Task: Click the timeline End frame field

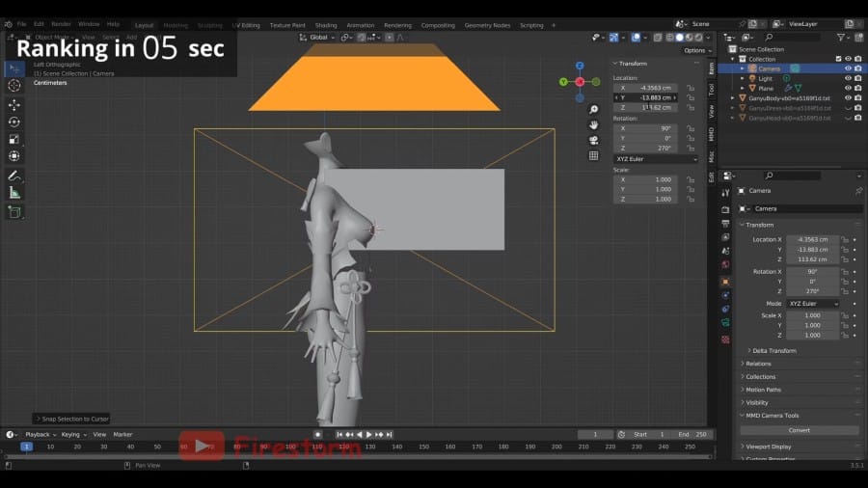Action: [693, 435]
